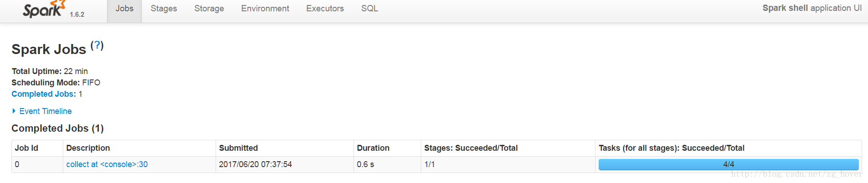Open the "collect at <console>:30" job link
Screen dimensions: 868x183
[107, 164]
